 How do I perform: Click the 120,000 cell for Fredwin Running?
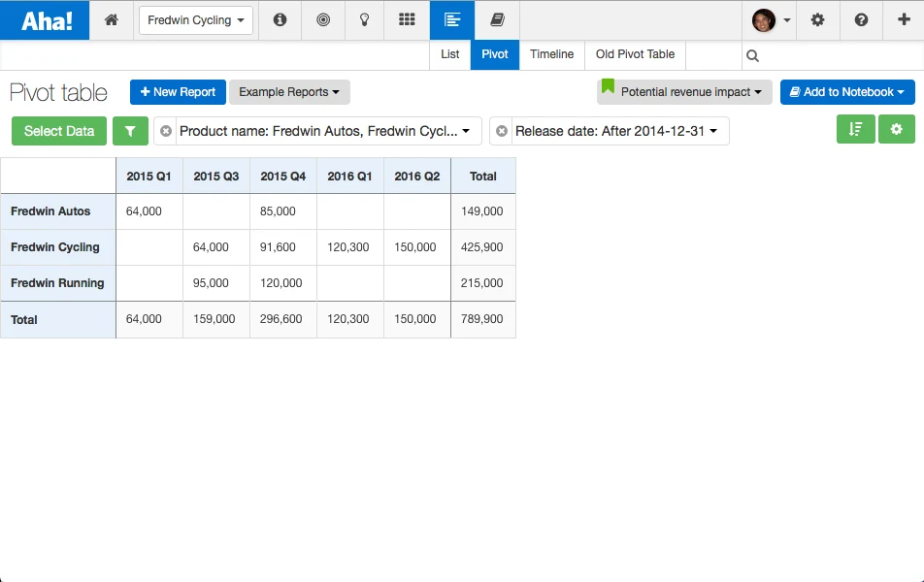(283, 283)
